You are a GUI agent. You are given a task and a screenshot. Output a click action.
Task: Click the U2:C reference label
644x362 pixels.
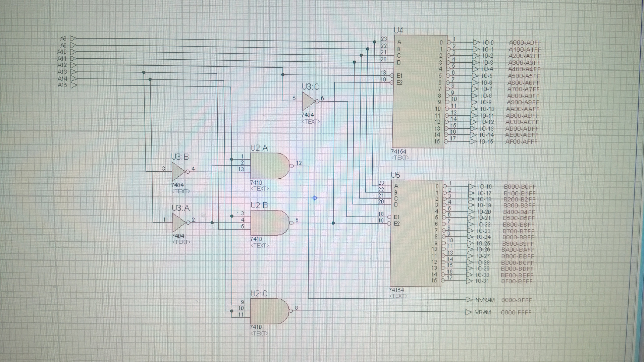tap(259, 294)
